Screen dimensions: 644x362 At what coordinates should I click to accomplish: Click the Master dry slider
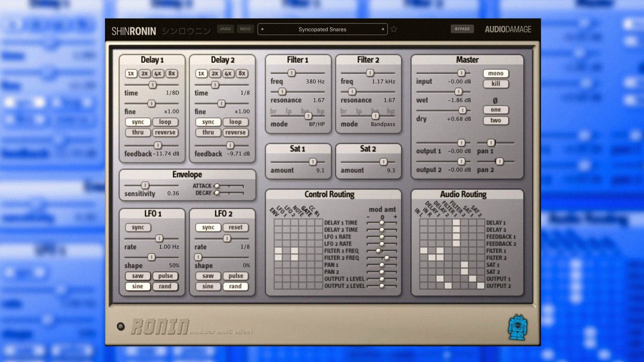click(x=444, y=110)
